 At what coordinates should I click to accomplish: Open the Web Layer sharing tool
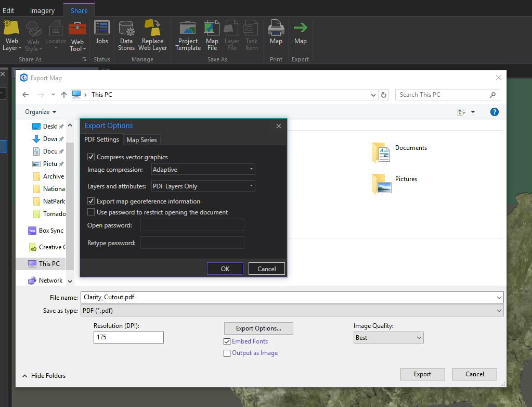[11, 35]
